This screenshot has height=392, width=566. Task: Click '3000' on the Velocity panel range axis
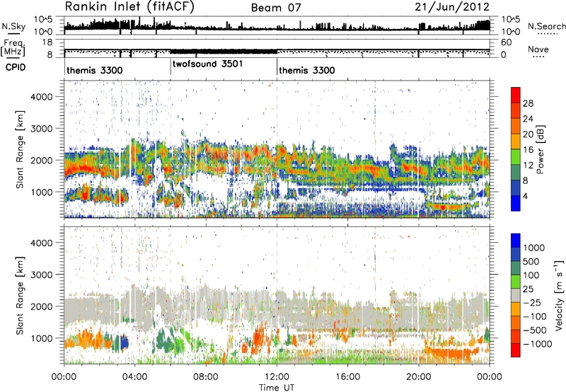(42, 275)
